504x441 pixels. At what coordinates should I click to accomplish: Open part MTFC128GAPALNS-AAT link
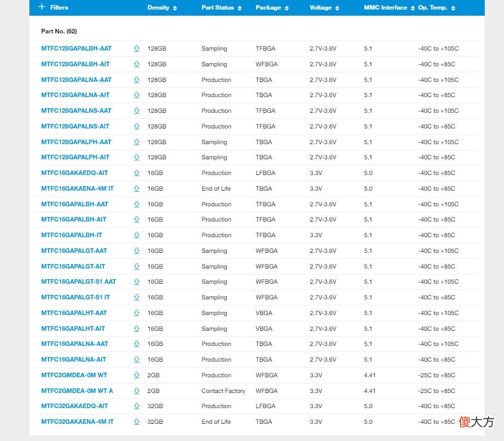pyautogui.click(x=76, y=110)
